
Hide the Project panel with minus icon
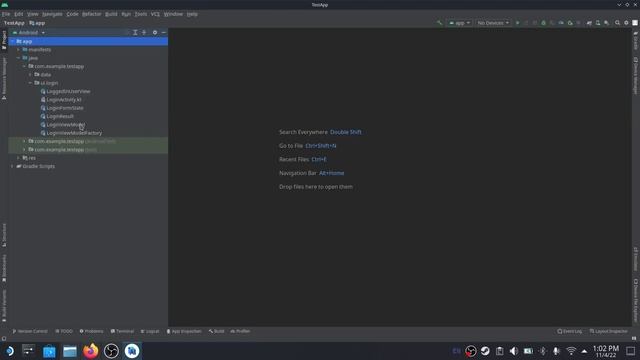click(164, 32)
